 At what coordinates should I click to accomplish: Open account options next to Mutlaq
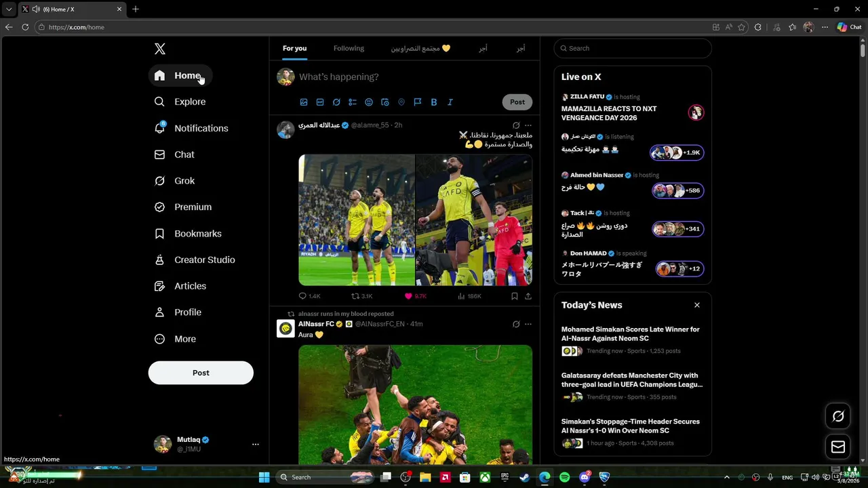(255, 444)
